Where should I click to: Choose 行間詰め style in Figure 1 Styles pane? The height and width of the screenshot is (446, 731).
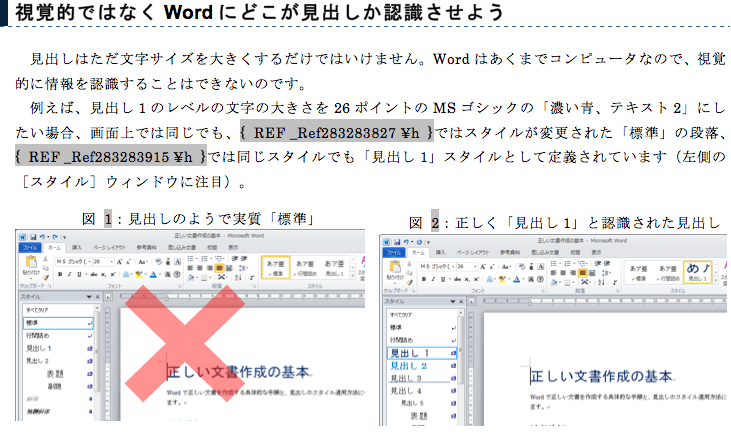click(x=58, y=336)
